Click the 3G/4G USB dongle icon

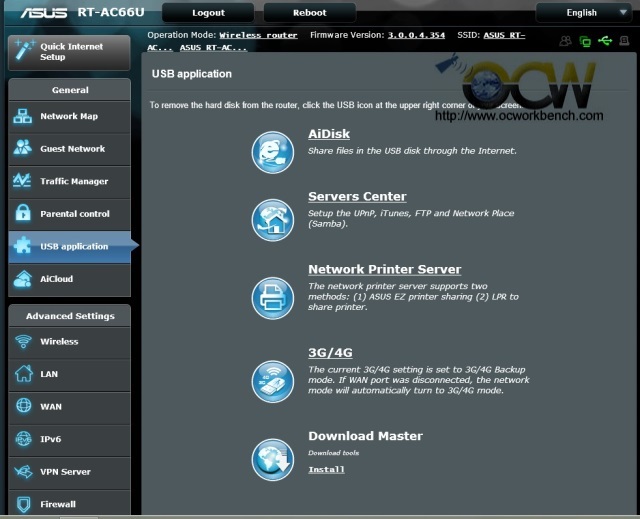[273, 381]
